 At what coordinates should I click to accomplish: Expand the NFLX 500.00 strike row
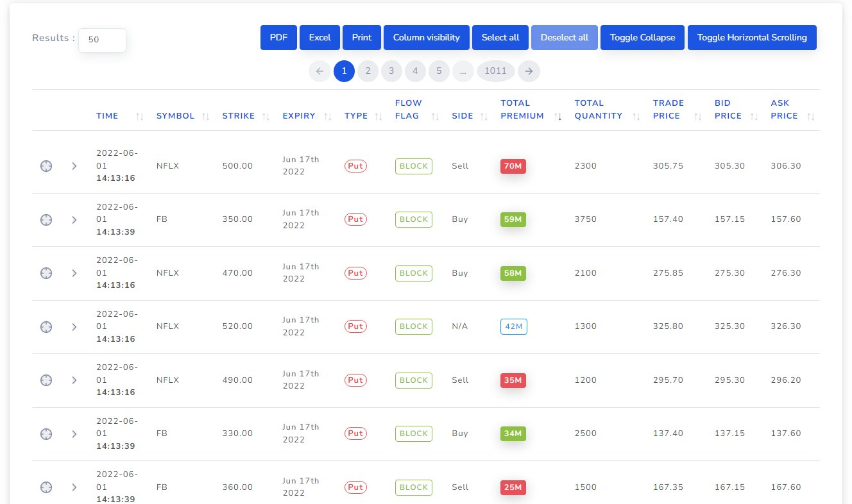pyautogui.click(x=74, y=166)
